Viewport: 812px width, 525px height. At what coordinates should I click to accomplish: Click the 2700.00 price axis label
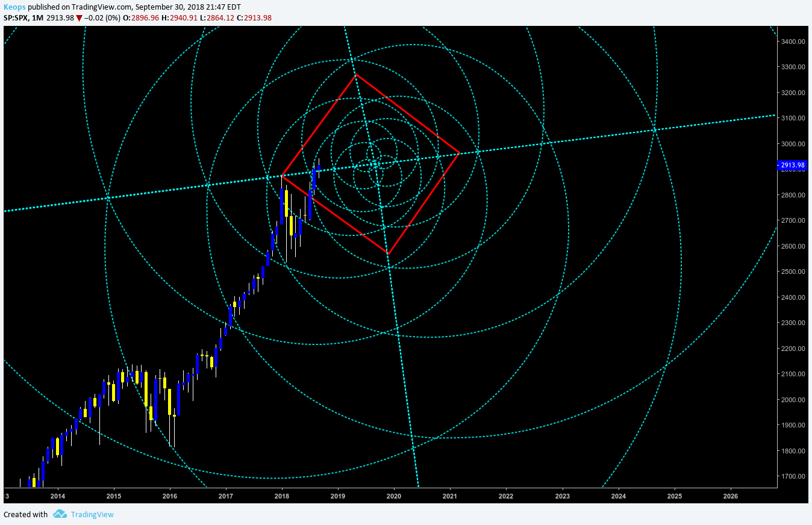pos(793,220)
